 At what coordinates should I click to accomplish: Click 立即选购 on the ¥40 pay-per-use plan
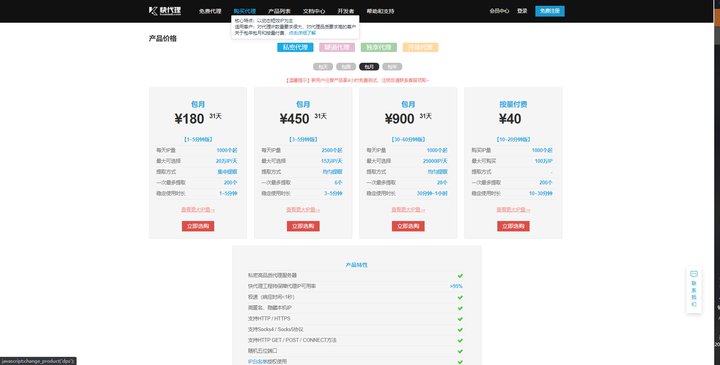513,226
